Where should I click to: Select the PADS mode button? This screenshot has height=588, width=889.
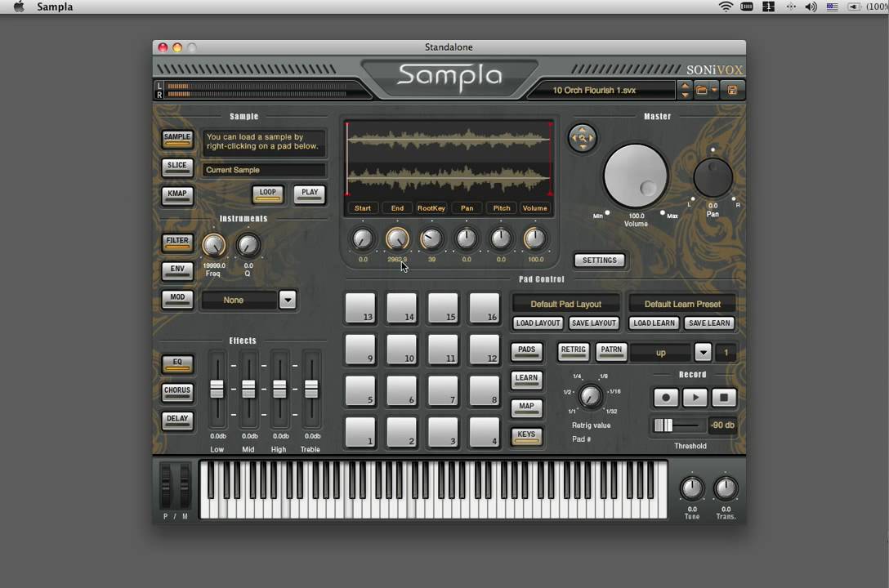pyautogui.click(x=526, y=351)
